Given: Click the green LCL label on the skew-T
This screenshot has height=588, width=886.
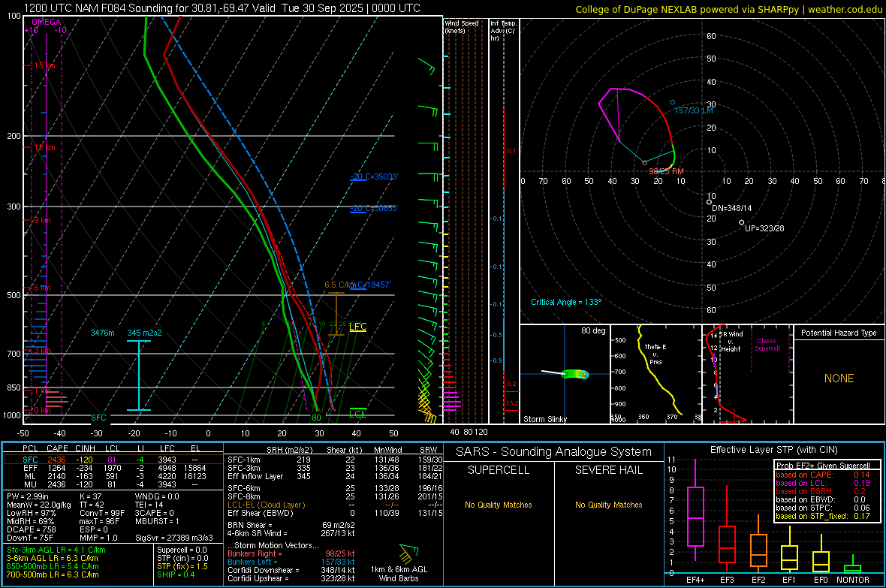Looking at the screenshot, I should tap(357, 414).
